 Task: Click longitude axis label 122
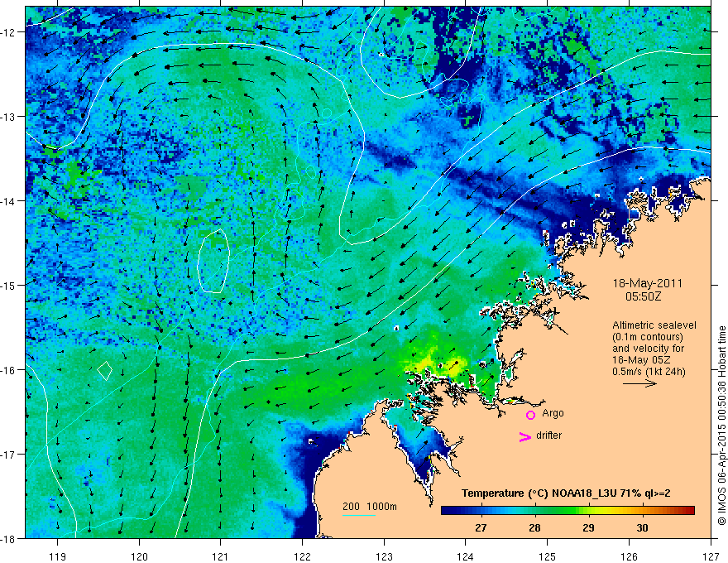point(302,556)
